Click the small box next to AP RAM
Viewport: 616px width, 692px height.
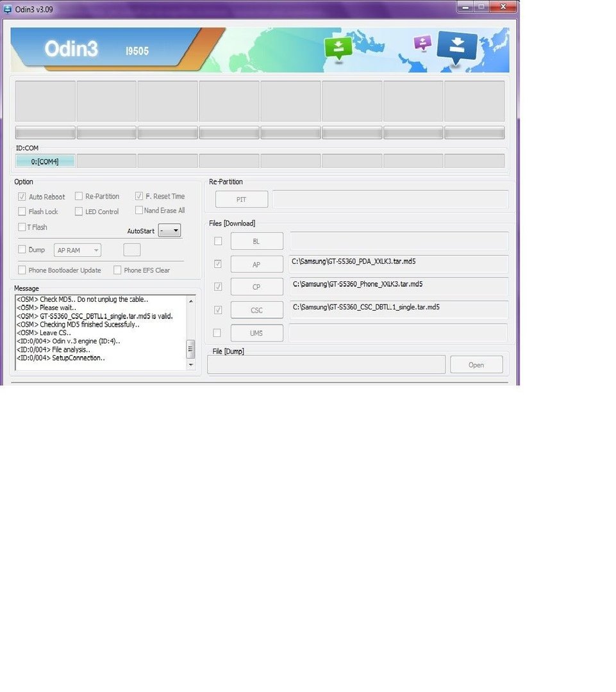(x=132, y=250)
